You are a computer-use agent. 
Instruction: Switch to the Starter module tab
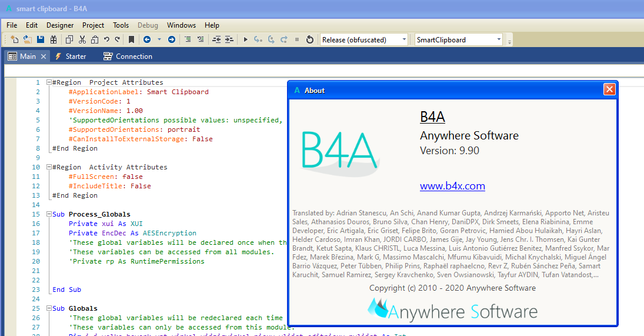point(71,56)
